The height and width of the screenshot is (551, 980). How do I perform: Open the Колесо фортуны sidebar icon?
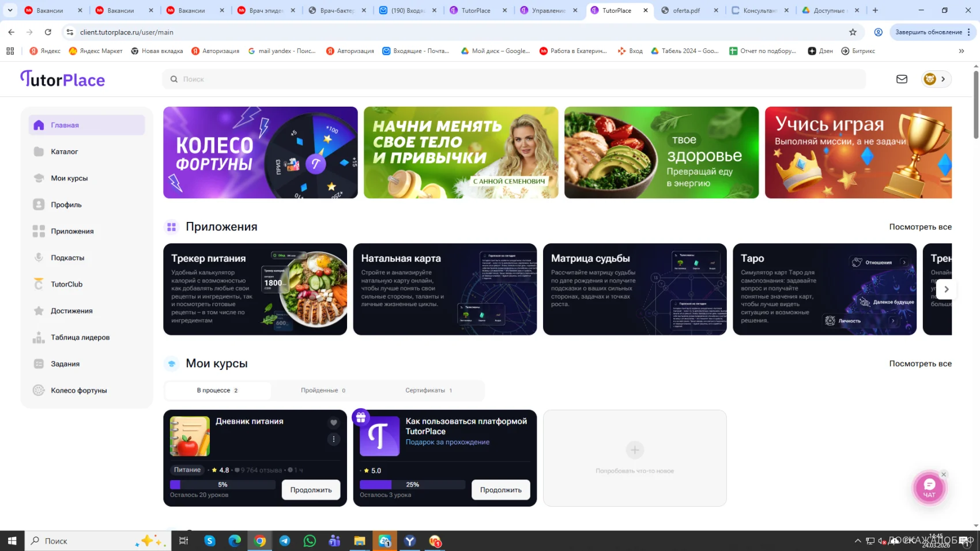pyautogui.click(x=39, y=390)
